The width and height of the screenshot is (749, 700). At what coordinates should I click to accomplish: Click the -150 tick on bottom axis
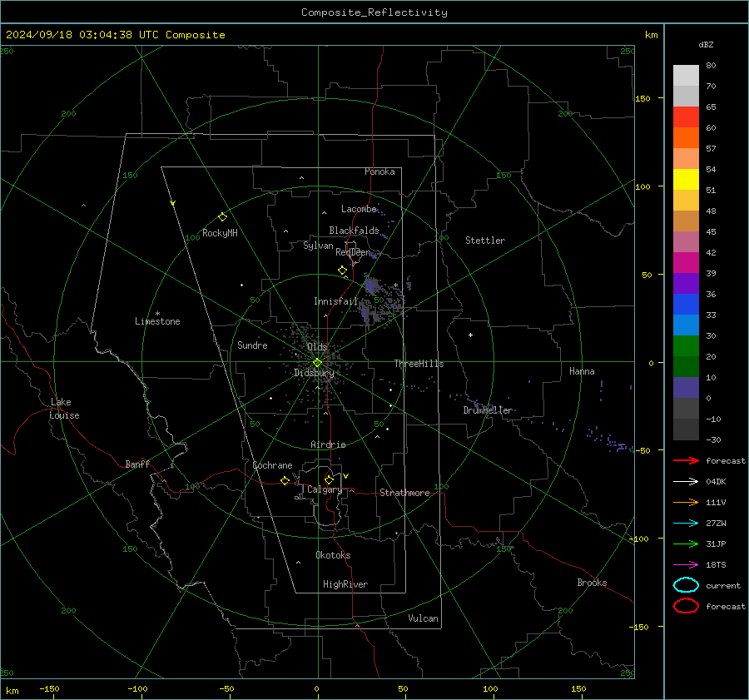click(x=49, y=688)
